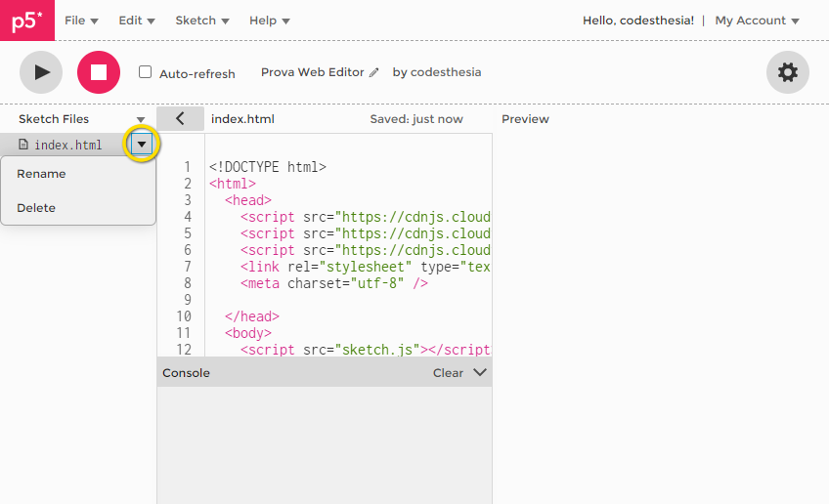Image resolution: width=829 pixels, height=504 pixels.
Task: Click the Hello, codesthesia! greeting
Action: 638,21
